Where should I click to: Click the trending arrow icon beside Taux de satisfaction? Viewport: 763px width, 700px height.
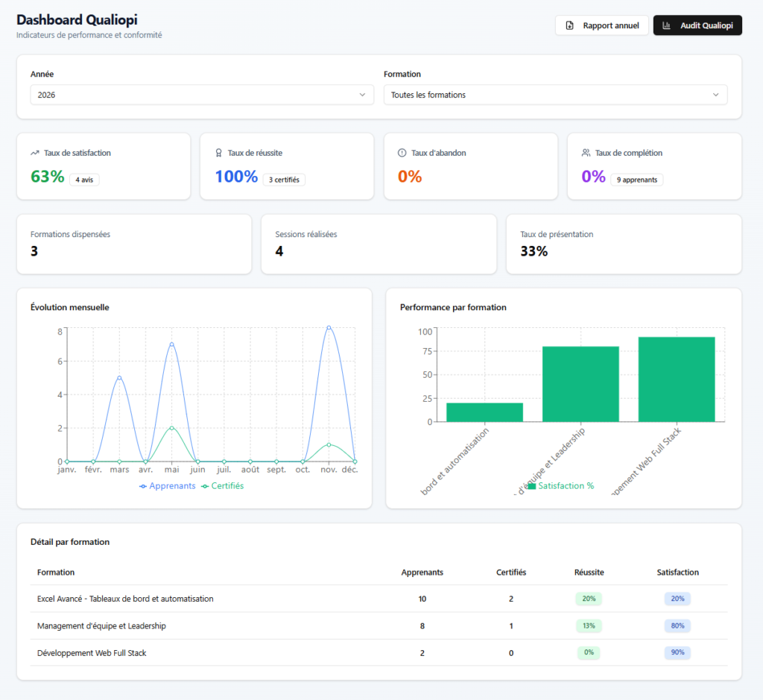tap(34, 153)
